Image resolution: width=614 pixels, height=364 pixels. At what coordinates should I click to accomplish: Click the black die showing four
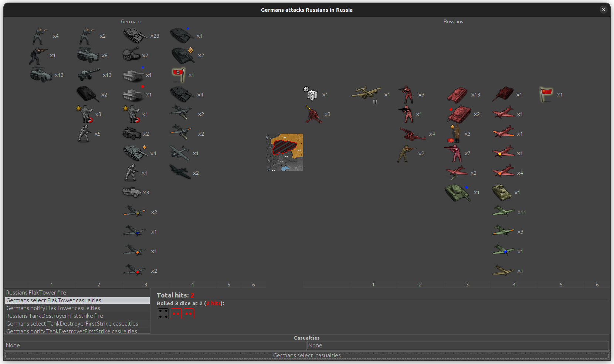click(163, 314)
